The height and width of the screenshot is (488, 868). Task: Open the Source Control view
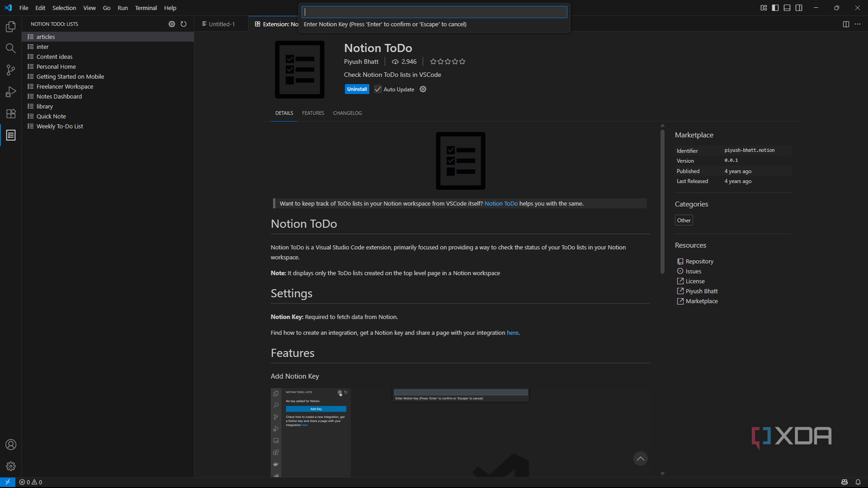click(10, 70)
